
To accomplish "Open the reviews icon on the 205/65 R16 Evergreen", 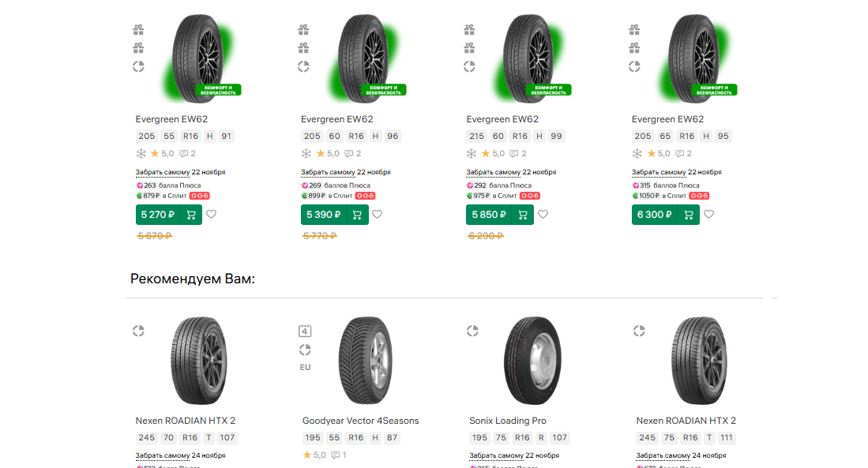I will click(682, 154).
